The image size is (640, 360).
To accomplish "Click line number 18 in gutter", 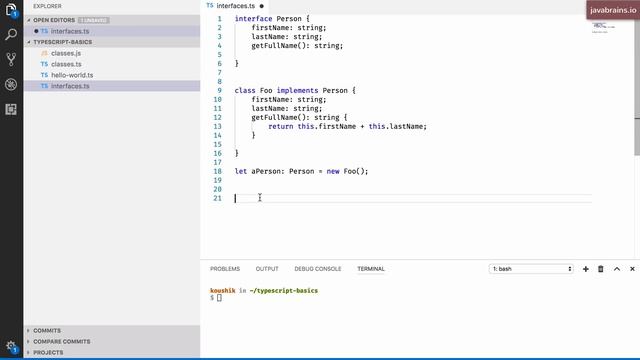I will 218,171.
